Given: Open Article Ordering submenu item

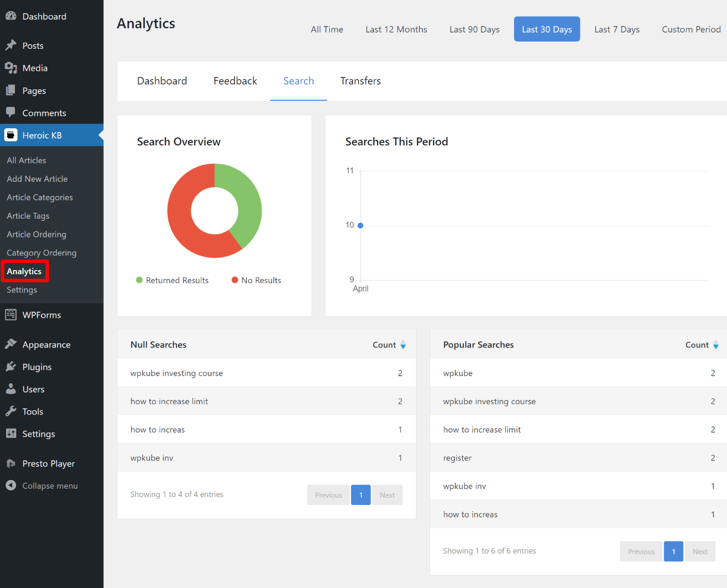Looking at the screenshot, I should [36, 234].
